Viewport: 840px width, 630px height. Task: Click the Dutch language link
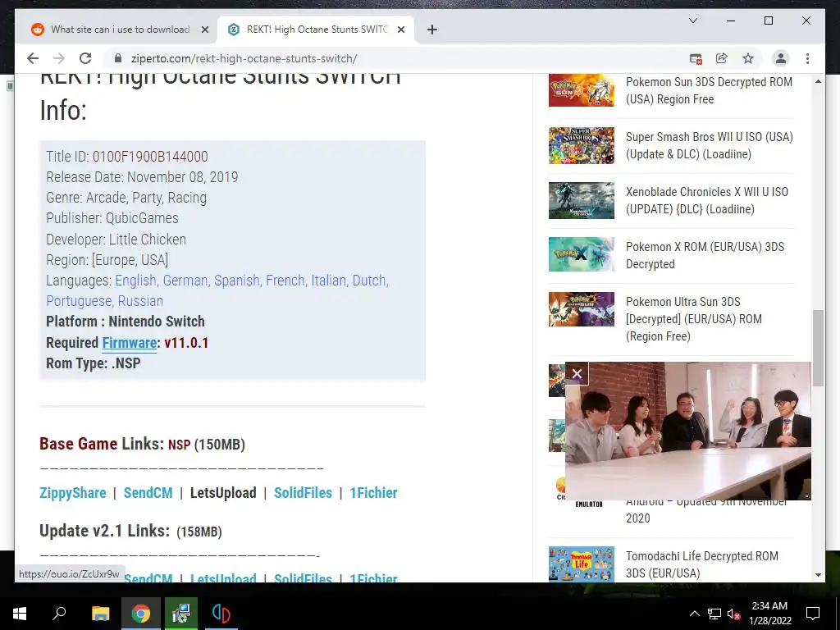[370, 281]
